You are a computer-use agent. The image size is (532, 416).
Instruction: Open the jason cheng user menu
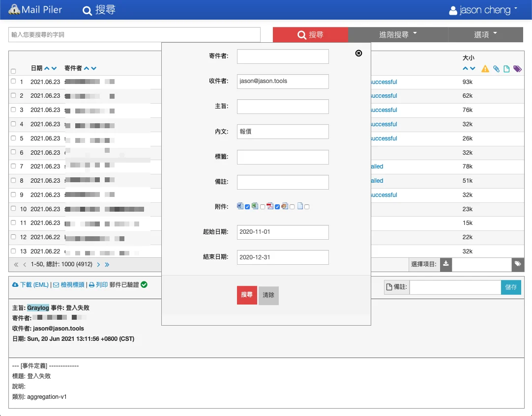click(483, 10)
